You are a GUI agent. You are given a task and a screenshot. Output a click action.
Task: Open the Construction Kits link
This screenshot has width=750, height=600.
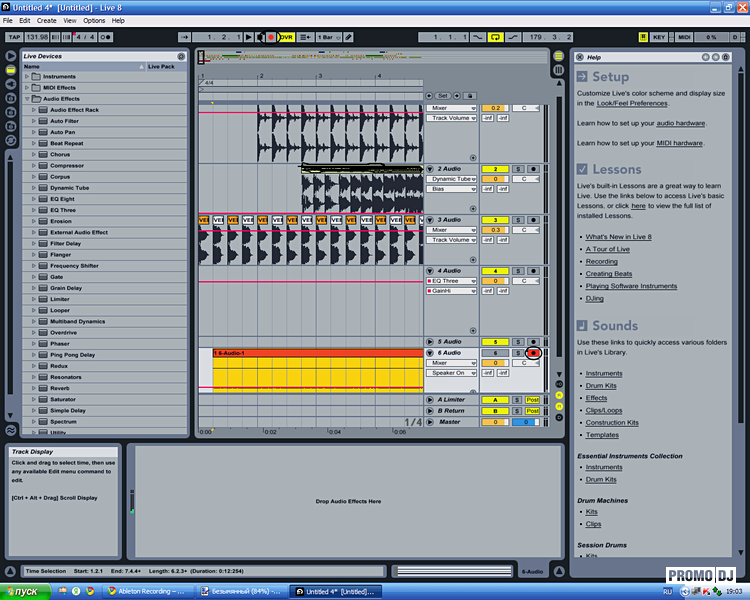tap(612, 422)
